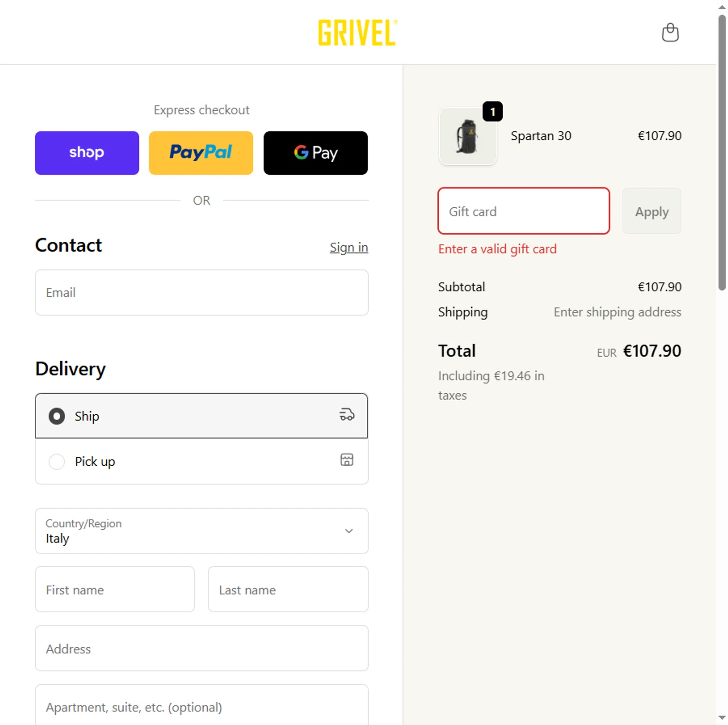Focus the Last name field

point(288,590)
